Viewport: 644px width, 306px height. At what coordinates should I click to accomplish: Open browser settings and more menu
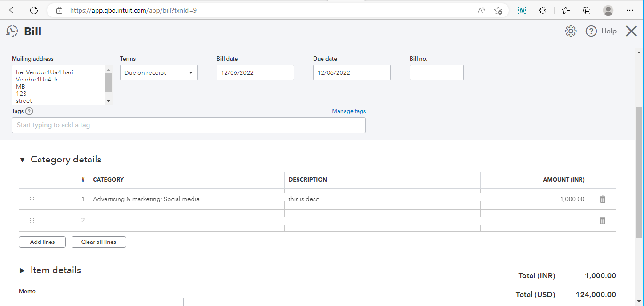(x=630, y=10)
